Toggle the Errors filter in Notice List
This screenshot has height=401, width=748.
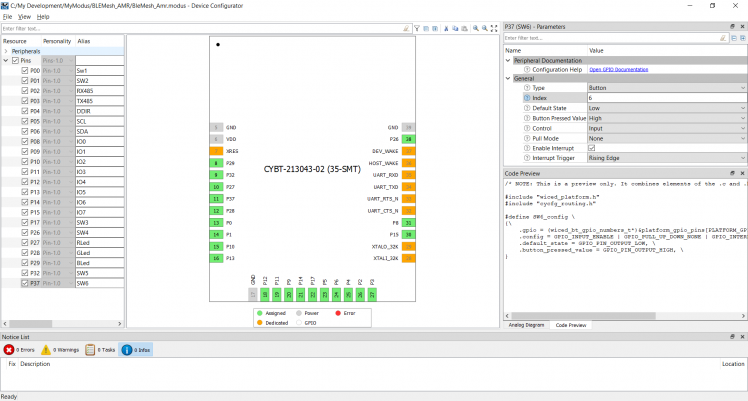coord(9,350)
